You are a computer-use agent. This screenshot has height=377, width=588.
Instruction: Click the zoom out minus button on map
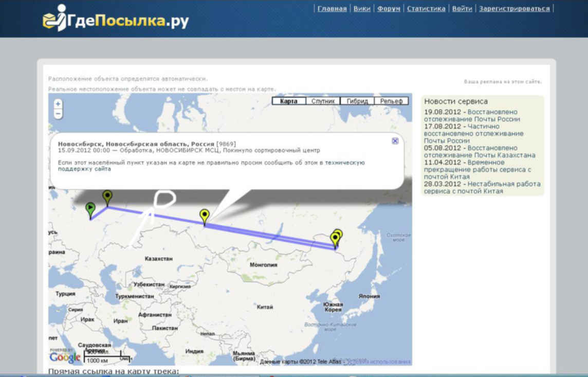[x=58, y=114]
